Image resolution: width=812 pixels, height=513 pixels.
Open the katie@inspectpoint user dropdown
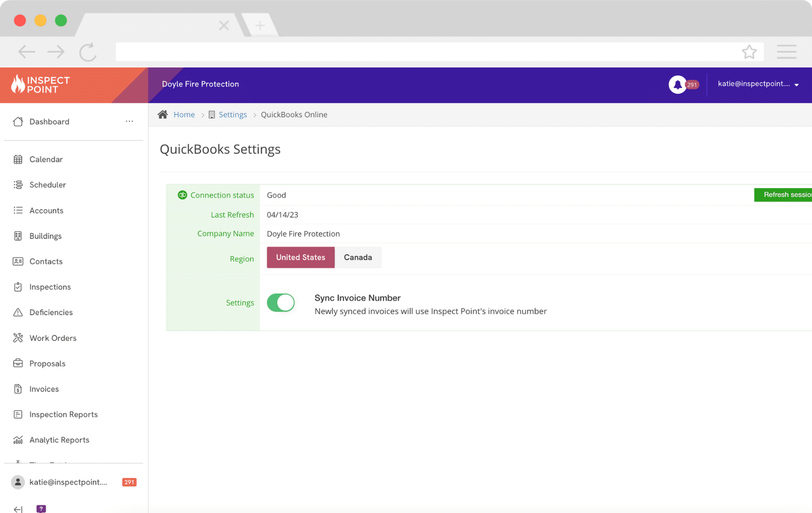pyautogui.click(x=758, y=84)
